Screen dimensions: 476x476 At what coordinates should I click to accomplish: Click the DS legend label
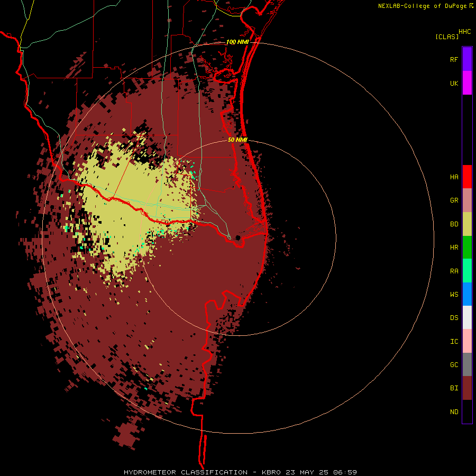point(454,318)
